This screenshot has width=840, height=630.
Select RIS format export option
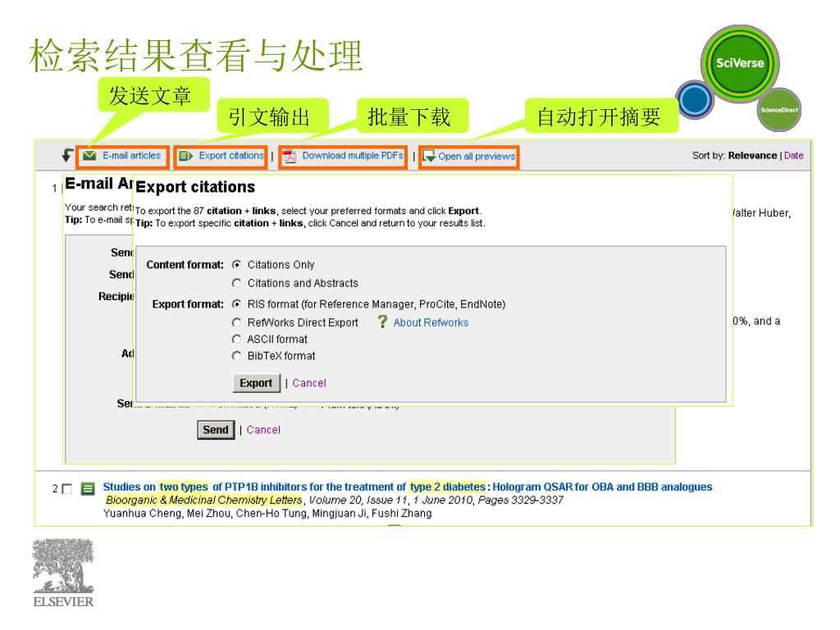tap(236, 304)
